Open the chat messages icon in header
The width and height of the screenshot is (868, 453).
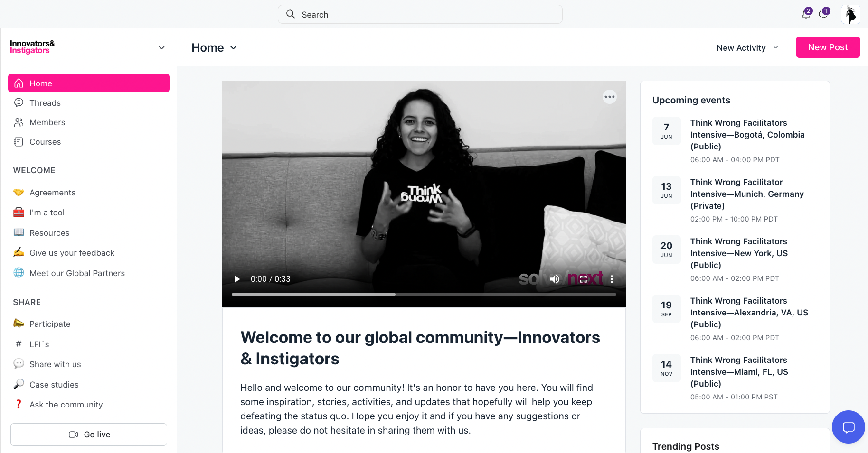[x=823, y=14]
